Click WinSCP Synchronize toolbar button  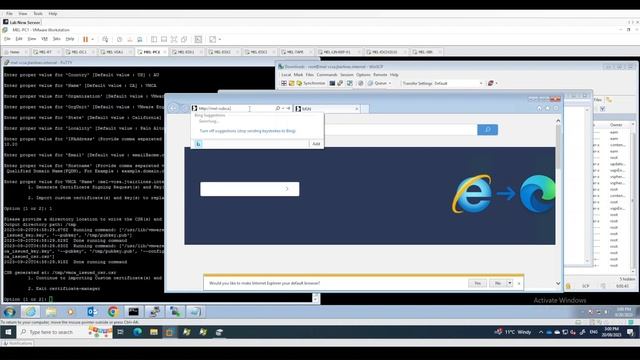311,83
